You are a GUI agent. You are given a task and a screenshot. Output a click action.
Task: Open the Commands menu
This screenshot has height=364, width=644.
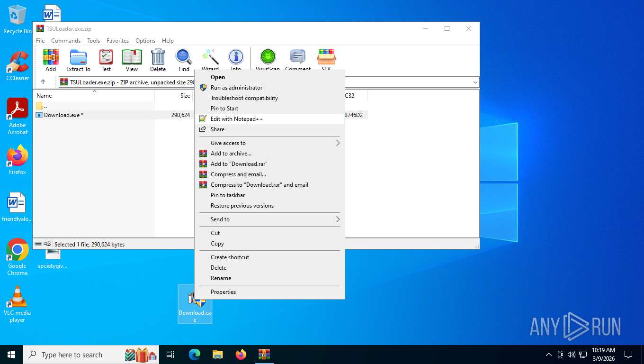66,41
